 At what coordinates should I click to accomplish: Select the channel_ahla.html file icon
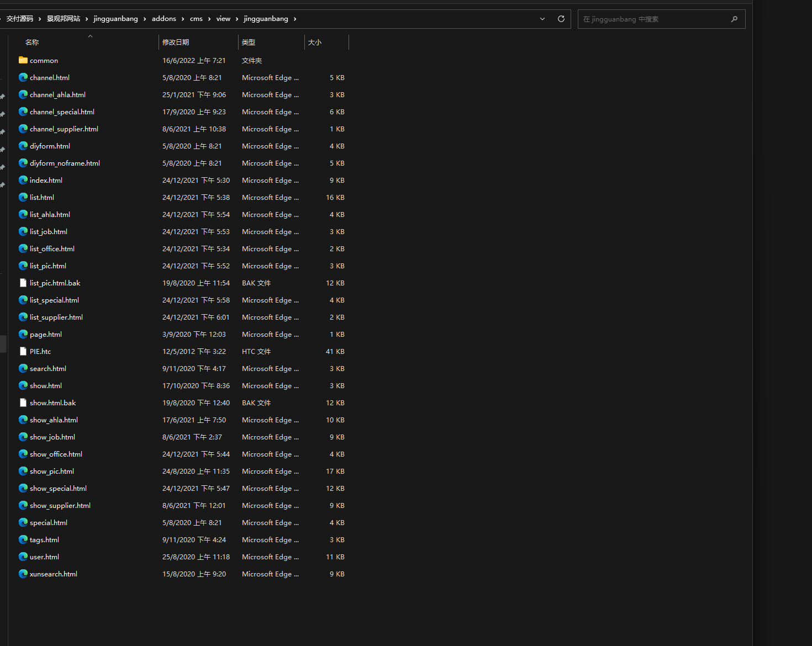(x=23, y=94)
